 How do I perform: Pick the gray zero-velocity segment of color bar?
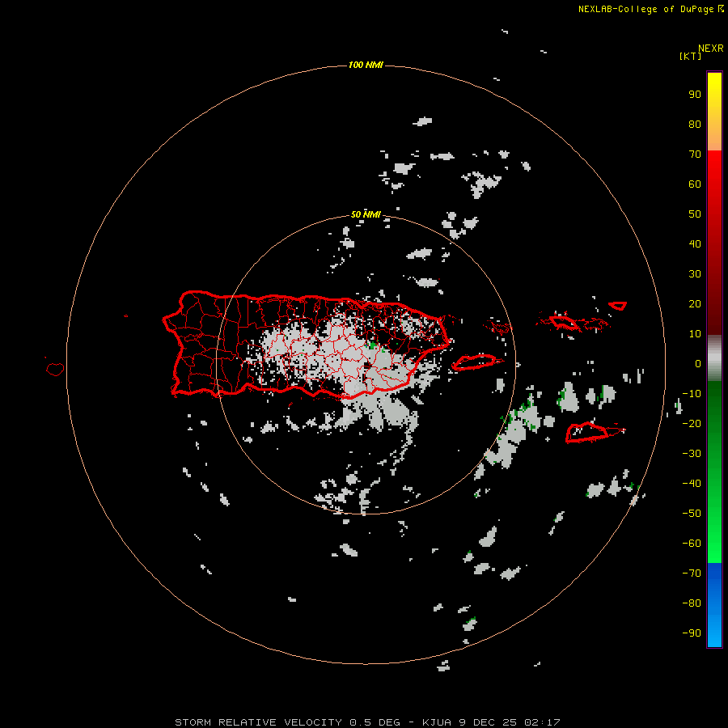pos(714,358)
